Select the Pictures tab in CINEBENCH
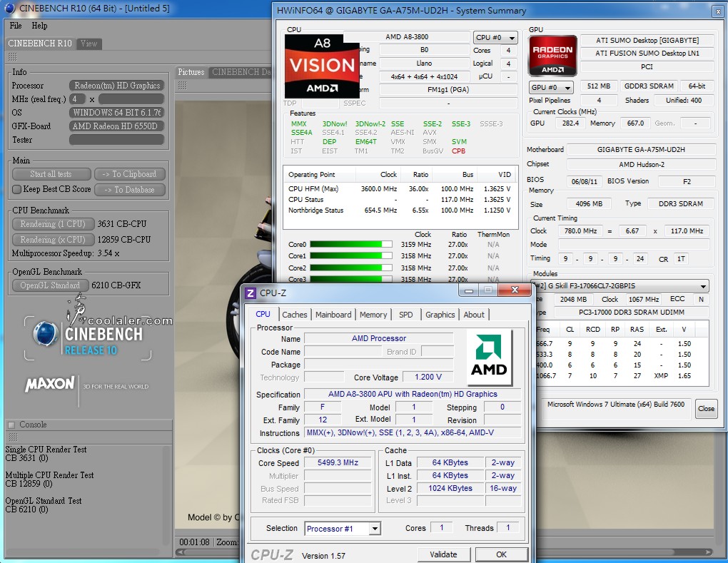Image resolution: width=728 pixels, height=563 pixels. 191,72
